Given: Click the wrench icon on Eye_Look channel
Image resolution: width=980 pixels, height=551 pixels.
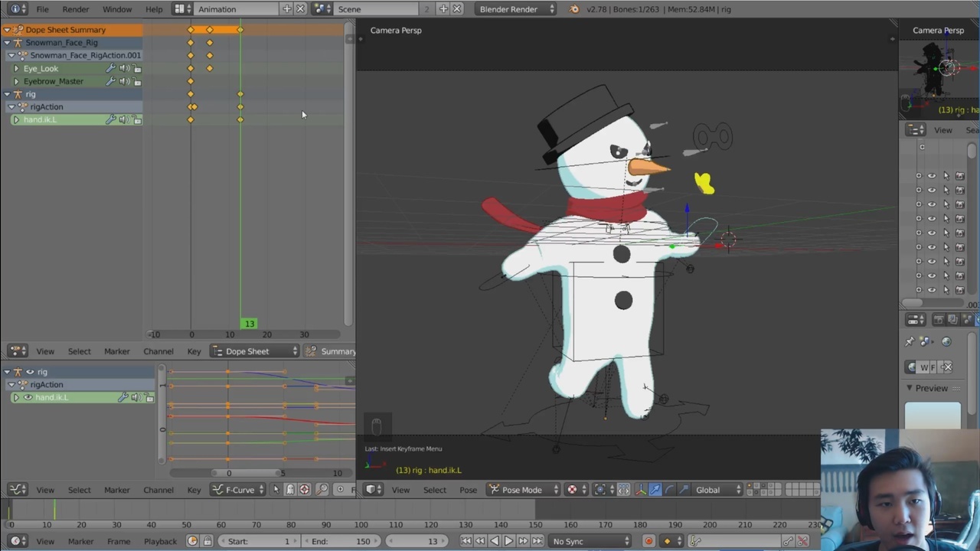Looking at the screenshot, I should click(110, 68).
